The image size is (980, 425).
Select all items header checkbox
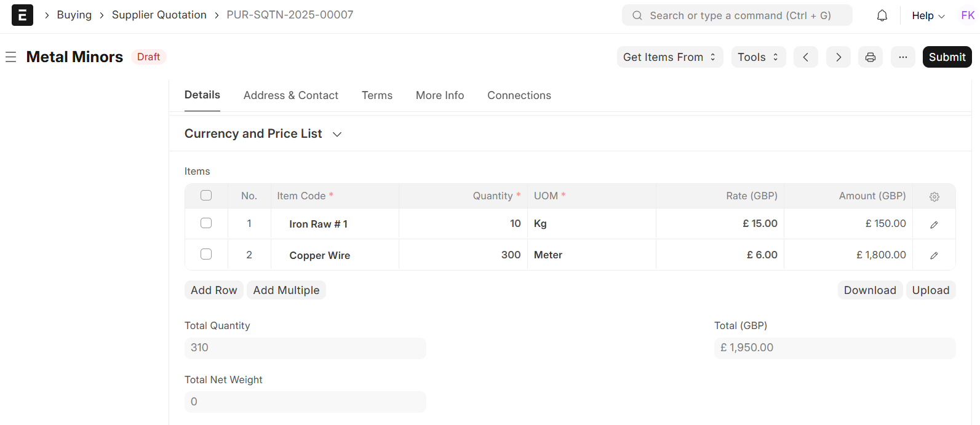point(206,196)
